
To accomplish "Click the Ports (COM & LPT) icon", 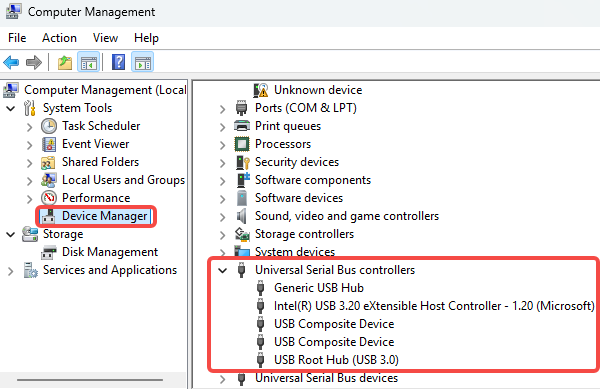I will (x=241, y=108).
